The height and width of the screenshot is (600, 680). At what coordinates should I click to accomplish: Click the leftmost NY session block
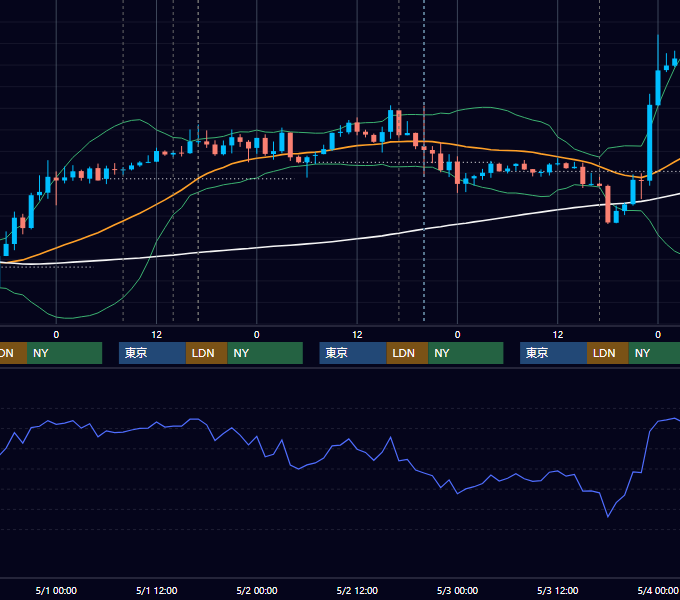click(x=64, y=353)
